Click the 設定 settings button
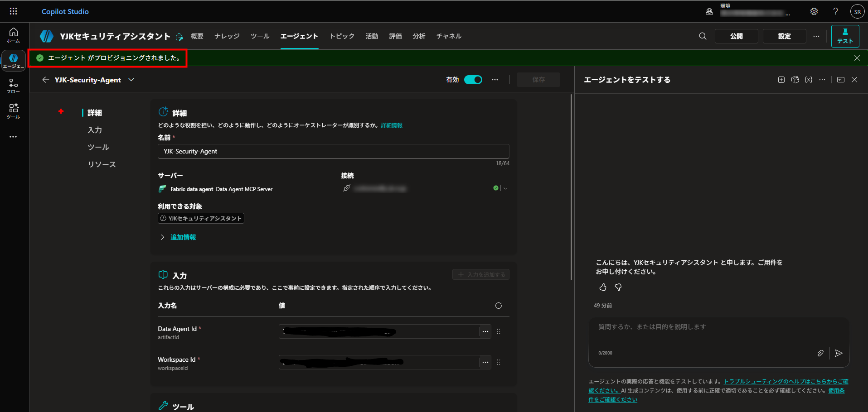 [785, 36]
